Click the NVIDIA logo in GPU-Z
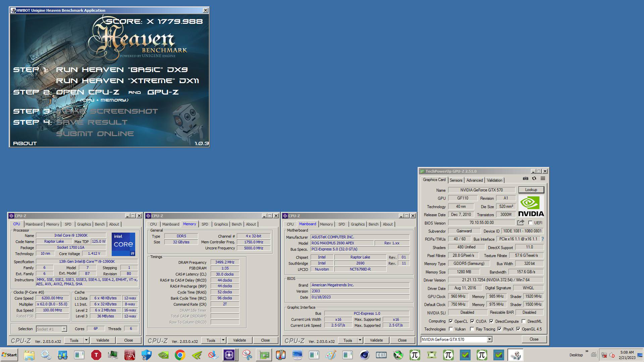Viewport: 644px width, 362px height. [531, 206]
